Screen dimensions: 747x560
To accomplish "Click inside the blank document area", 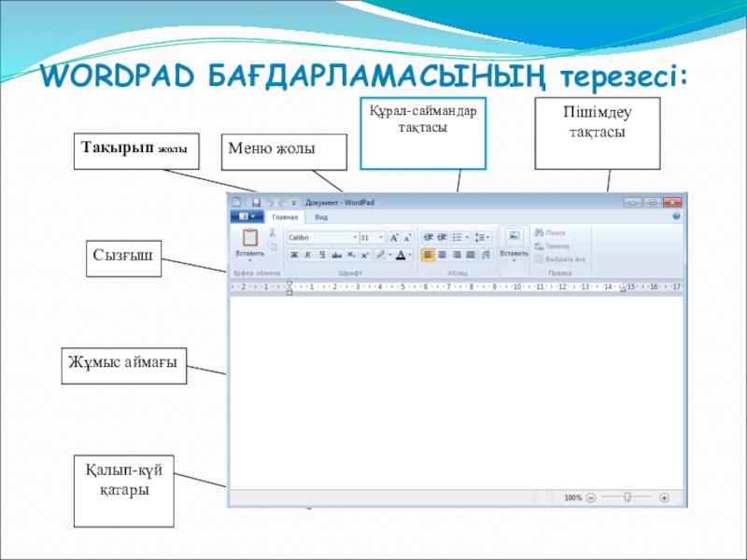I will tap(457, 392).
